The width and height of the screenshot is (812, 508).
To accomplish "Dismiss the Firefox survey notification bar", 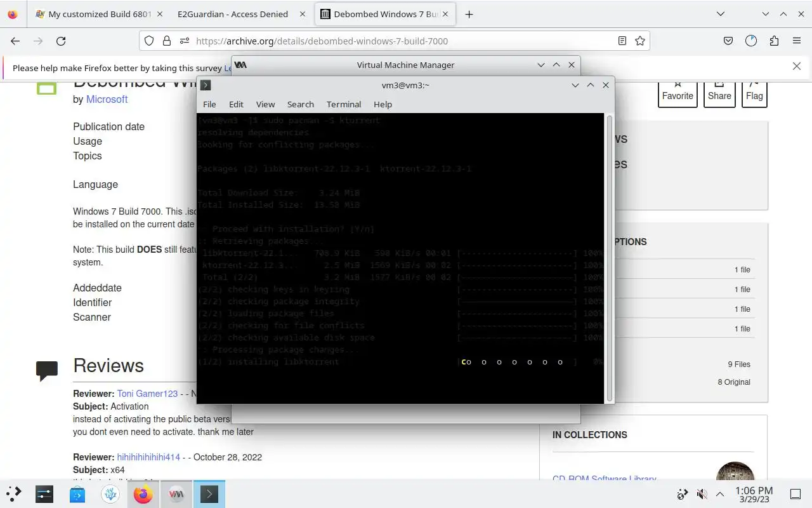I will [x=797, y=66].
